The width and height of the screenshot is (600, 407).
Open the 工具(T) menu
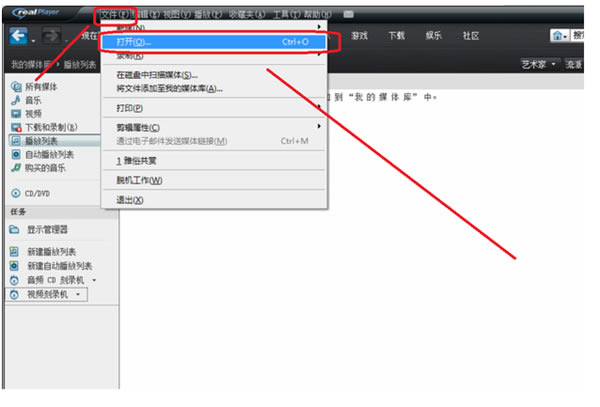287,15
